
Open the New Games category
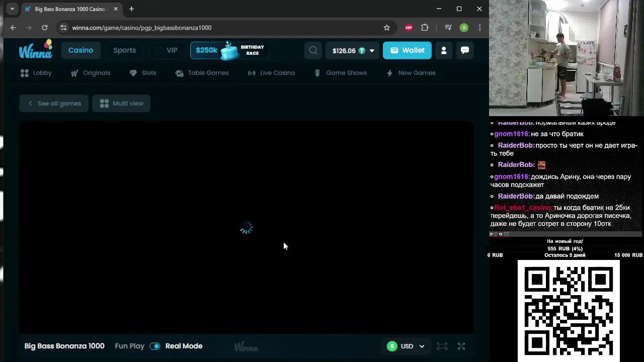(x=411, y=73)
